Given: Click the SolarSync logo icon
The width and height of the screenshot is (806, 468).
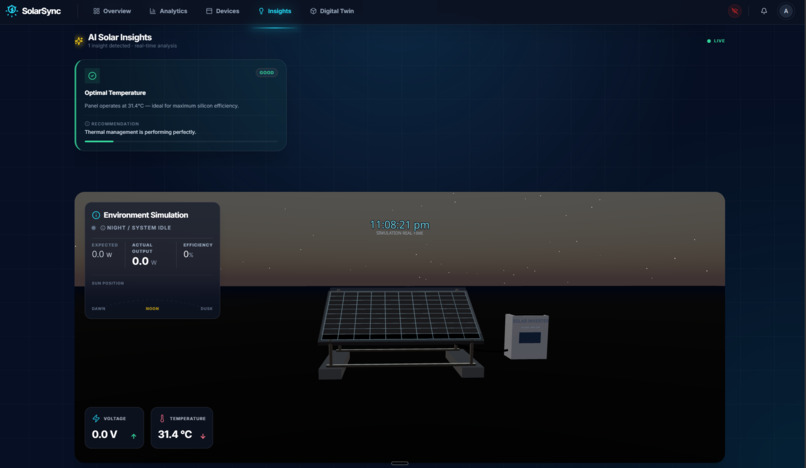Looking at the screenshot, I should click(x=12, y=11).
